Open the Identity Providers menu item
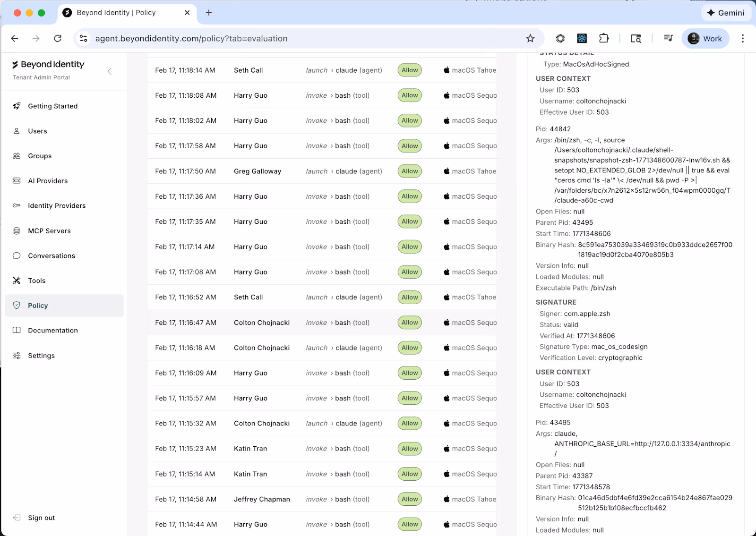 point(65,205)
